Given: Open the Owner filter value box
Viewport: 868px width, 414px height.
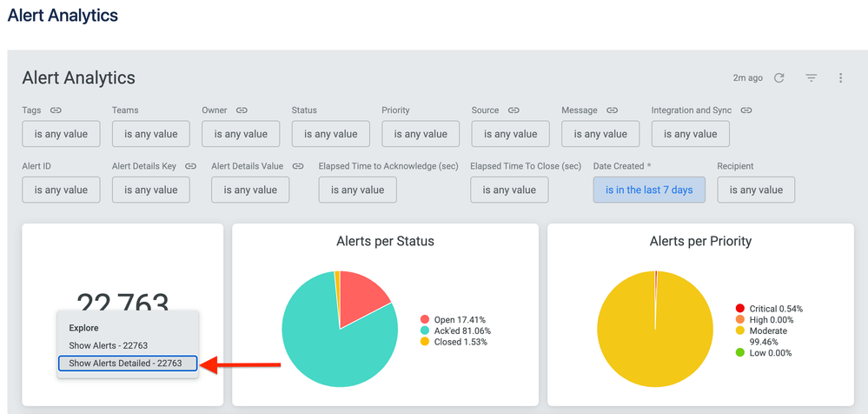Looking at the screenshot, I should (241, 134).
